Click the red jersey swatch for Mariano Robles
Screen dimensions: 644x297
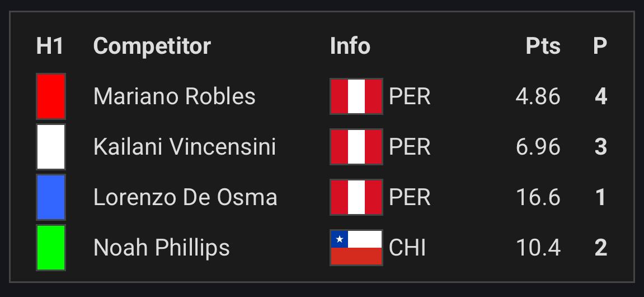(x=51, y=96)
